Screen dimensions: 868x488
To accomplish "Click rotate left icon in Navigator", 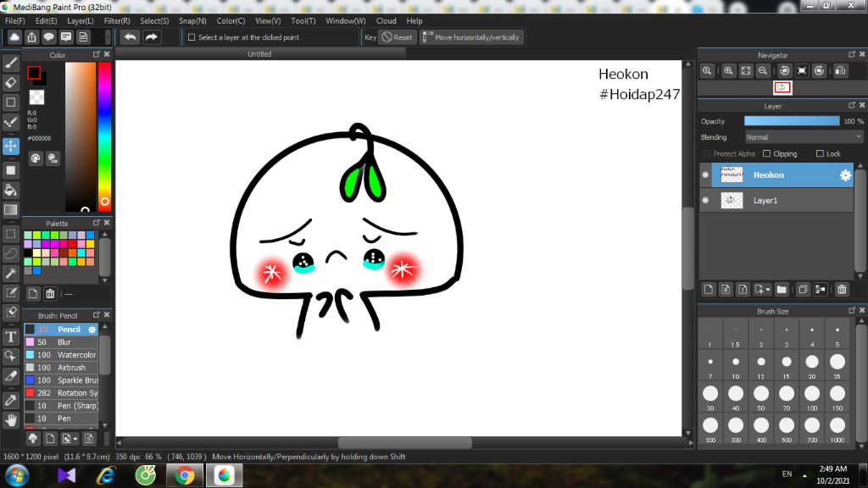I will click(x=784, y=71).
